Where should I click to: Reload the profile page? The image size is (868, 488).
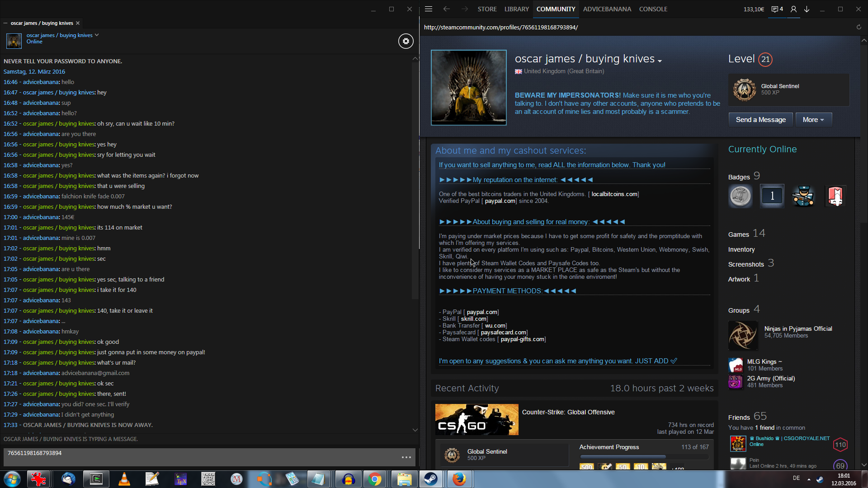coord(859,27)
